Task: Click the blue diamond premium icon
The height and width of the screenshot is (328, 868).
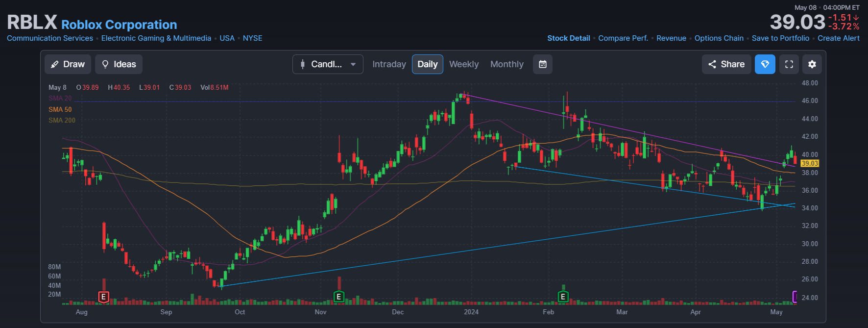Action: click(765, 64)
